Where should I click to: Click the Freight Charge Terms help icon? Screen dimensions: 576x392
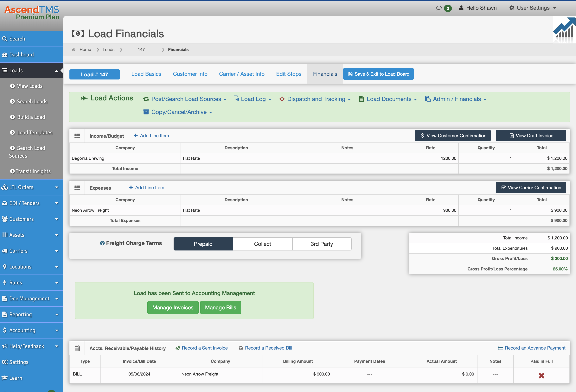(102, 243)
